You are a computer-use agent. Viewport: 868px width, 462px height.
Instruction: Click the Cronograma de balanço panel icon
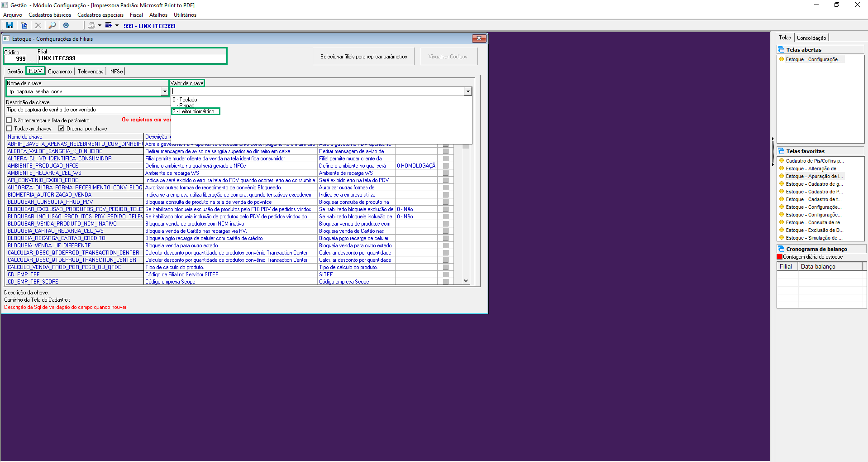coord(781,249)
